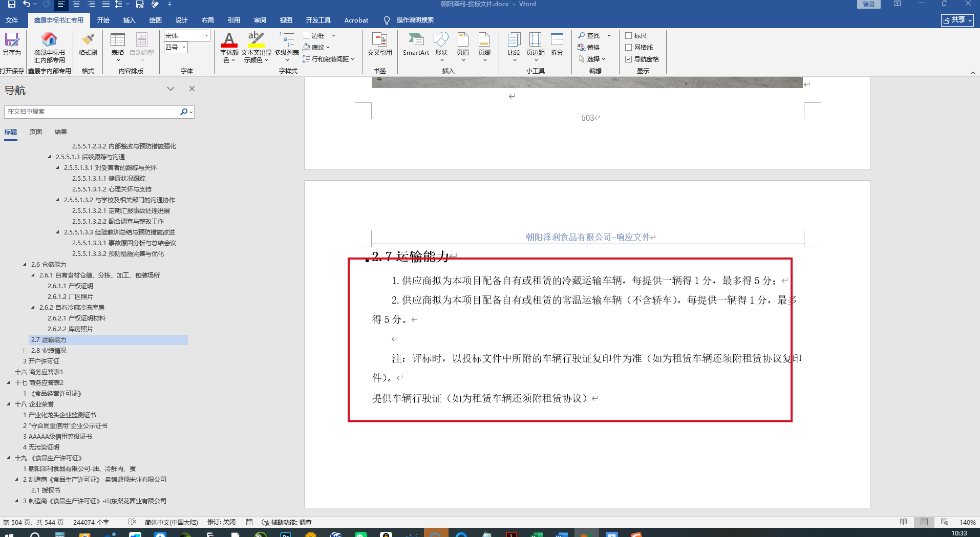
Task: Apply justify alignment from quick access toolbar
Action: click(x=105, y=4)
